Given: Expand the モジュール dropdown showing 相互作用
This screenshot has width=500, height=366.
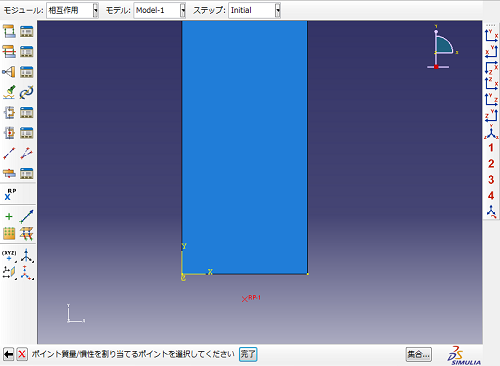Looking at the screenshot, I should pos(72,10).
